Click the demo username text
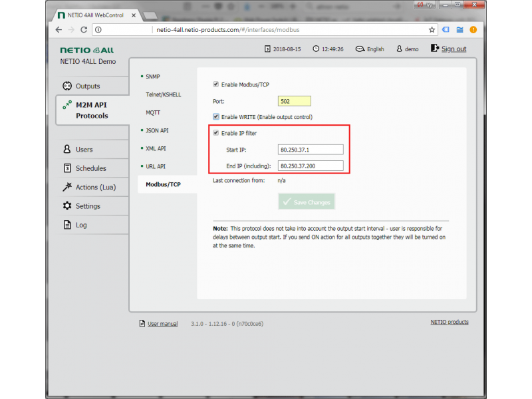532x399 pixels. [412, 49]
